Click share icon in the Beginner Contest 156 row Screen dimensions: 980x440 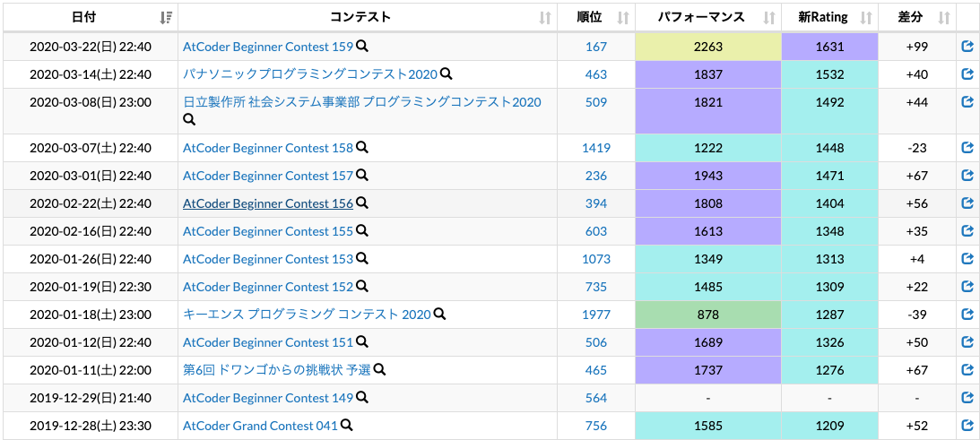coord(967,203)
